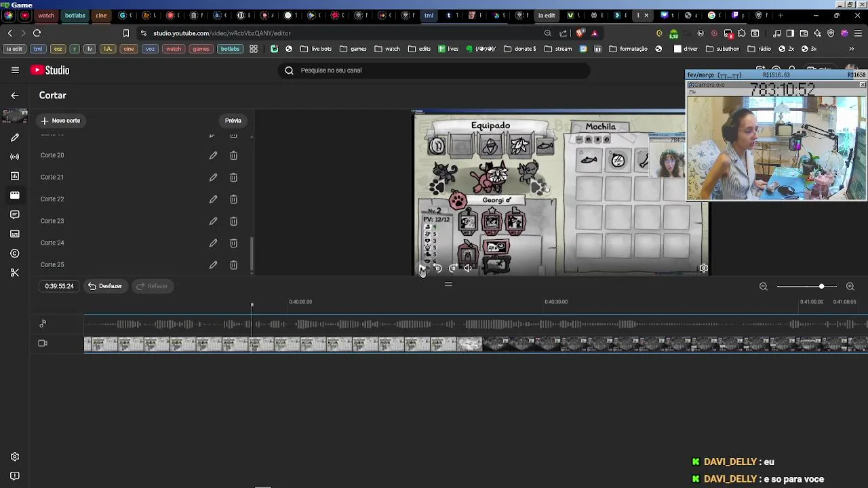The width and height of the screenshot is (868, 488).
Task: Open the Subtitles icon in sidebar
Action: point(15,234)
